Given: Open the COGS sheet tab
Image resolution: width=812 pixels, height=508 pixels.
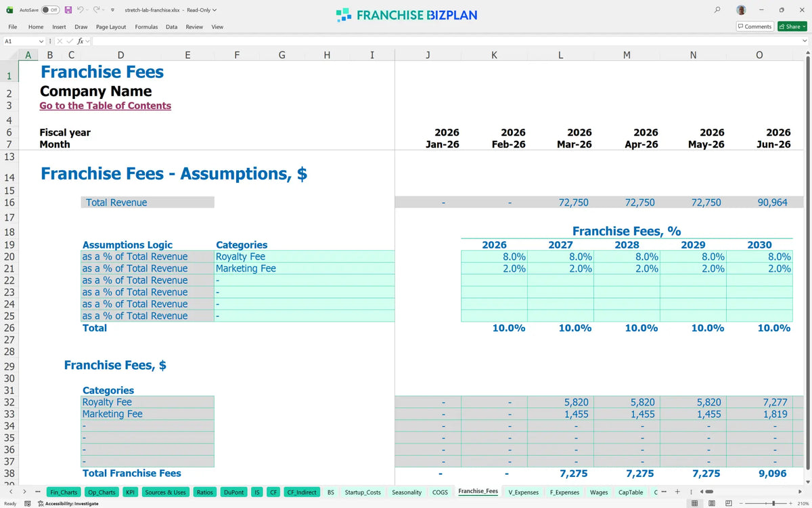Looking at the screenshot, I should 440,492.
